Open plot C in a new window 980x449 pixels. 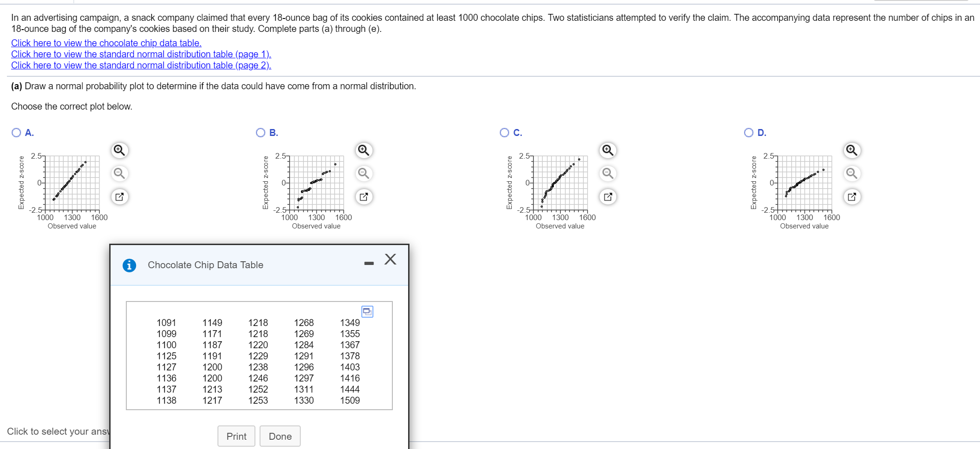point(608,197)
